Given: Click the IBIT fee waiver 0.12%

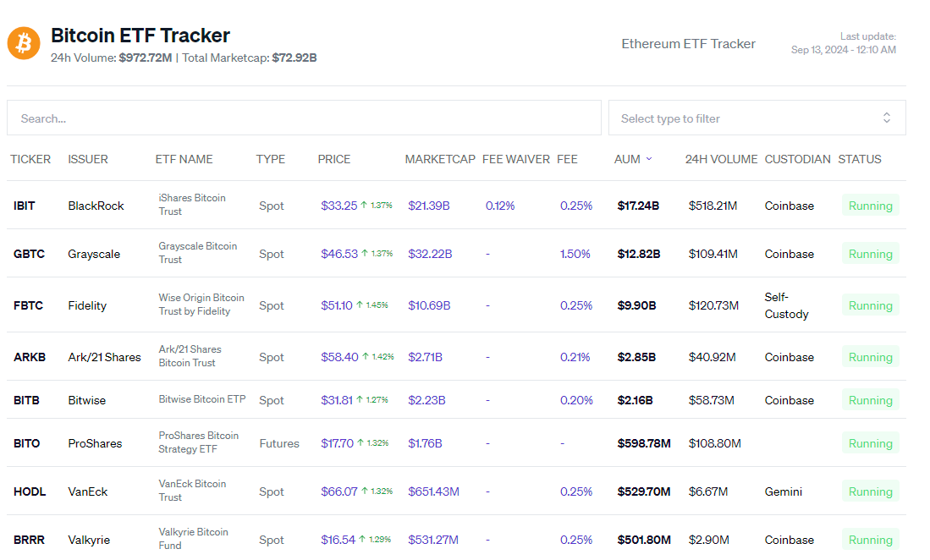Looking at the screenshot, I should pyautogui.click(x=500, y=206).
